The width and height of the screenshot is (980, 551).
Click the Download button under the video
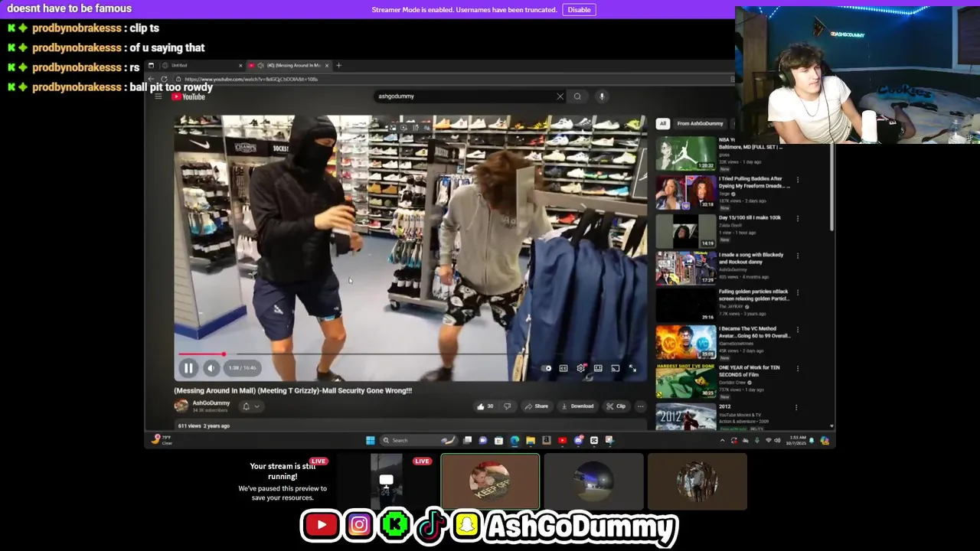(577, 406)
